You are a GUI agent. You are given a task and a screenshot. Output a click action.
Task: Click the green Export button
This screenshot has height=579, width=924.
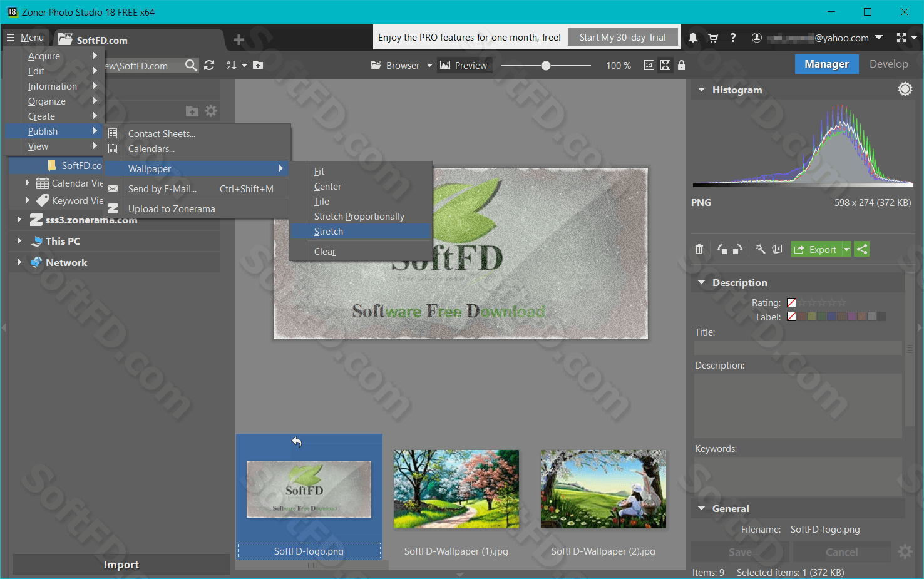pos(816,249)
